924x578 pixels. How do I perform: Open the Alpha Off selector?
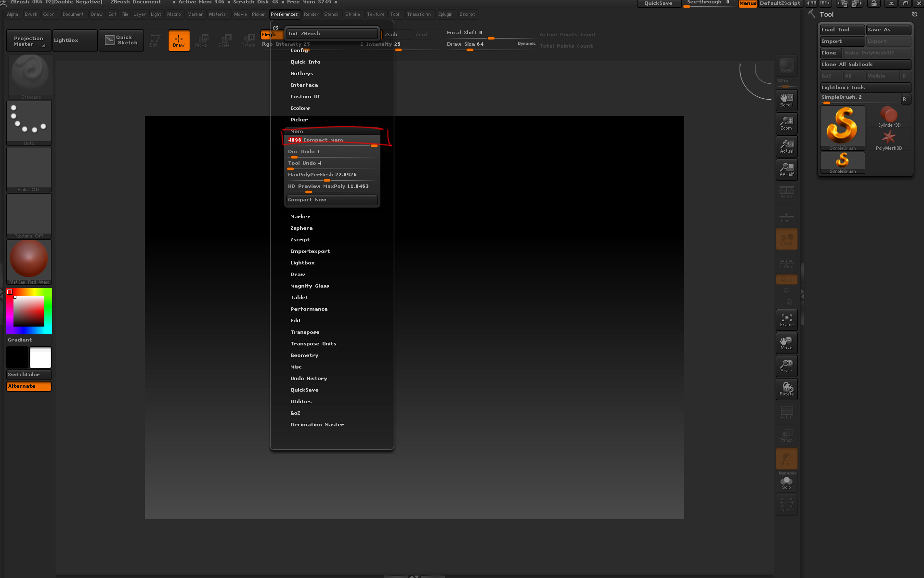[29, 169]
